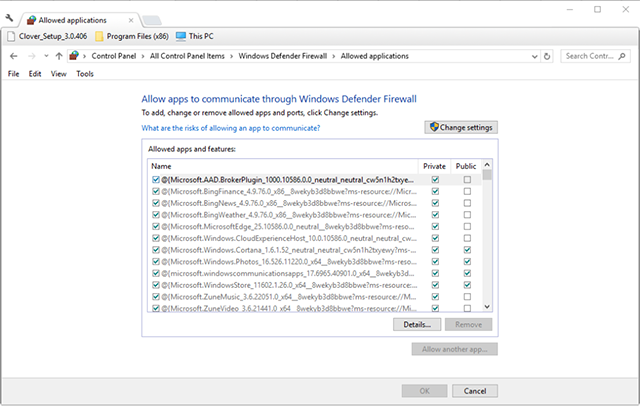The width and height of the screenshot is (640, 406).
Task: Click the Remove button
Action: tap(469, 325)
